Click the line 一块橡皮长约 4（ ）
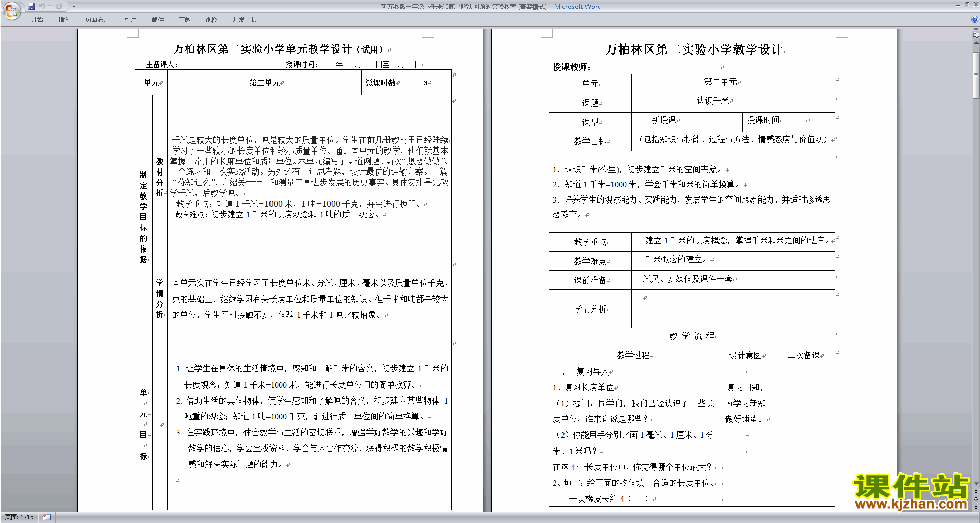The image size is (980, 523). point(608,499)
